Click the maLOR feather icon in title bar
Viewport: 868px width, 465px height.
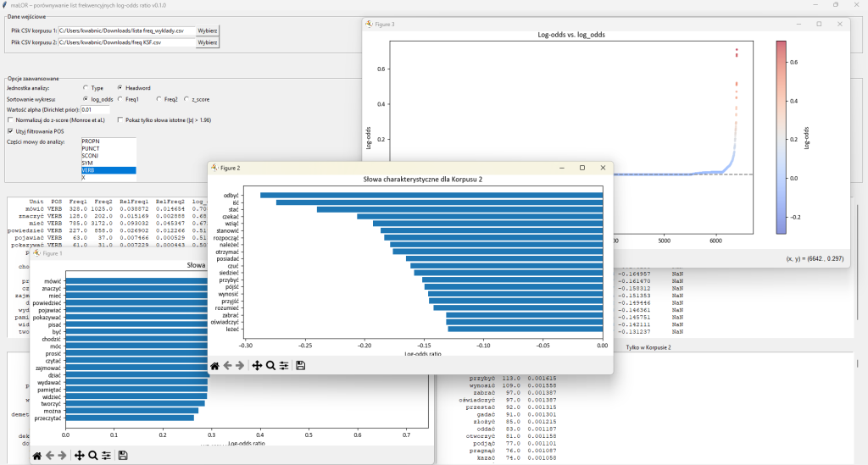tap(5, 5)
